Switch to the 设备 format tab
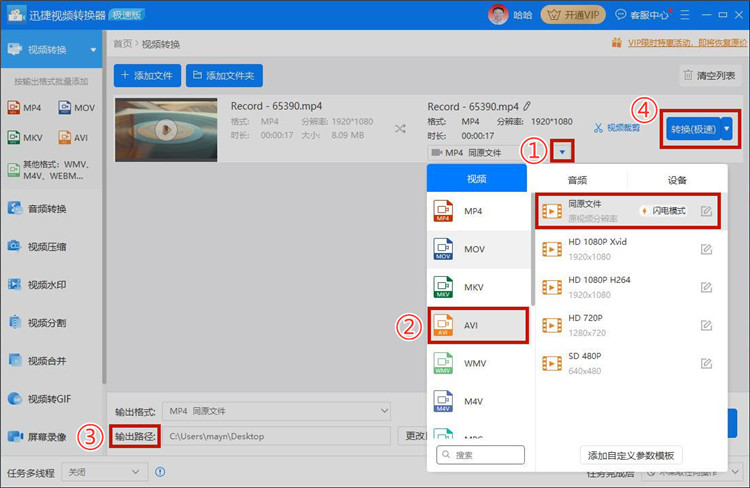Image resolution: width=750 pixels, height=488 pixels. [x=677, y=180]
